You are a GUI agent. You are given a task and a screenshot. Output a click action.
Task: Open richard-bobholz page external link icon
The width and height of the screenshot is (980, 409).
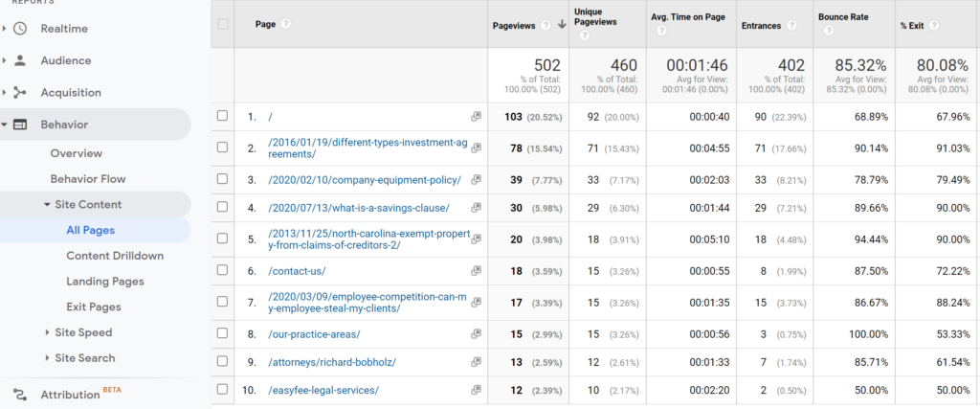pyautogui.click(x=477, y=361)
